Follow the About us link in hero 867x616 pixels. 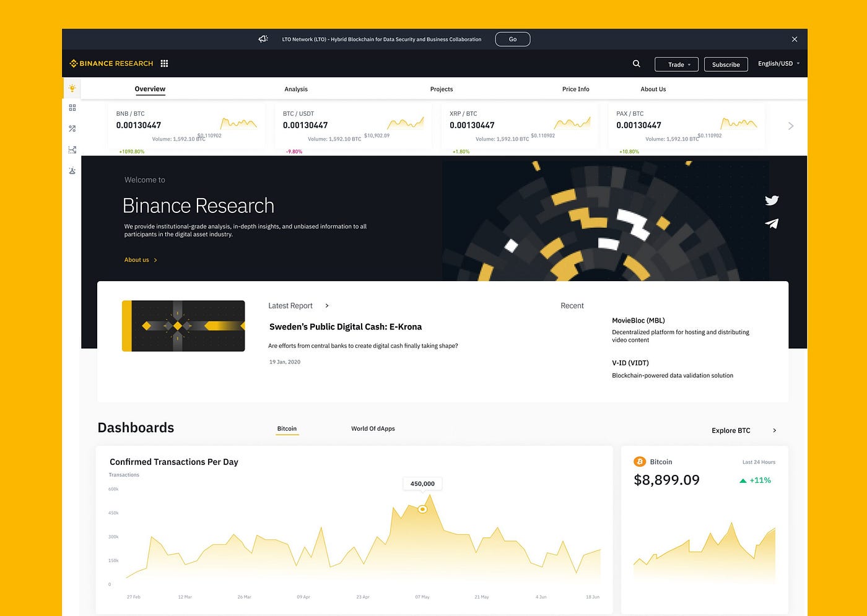click(137, 260)
